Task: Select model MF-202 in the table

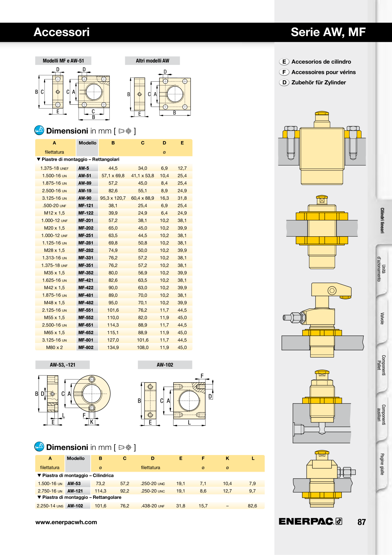Action: coord(87,228)
